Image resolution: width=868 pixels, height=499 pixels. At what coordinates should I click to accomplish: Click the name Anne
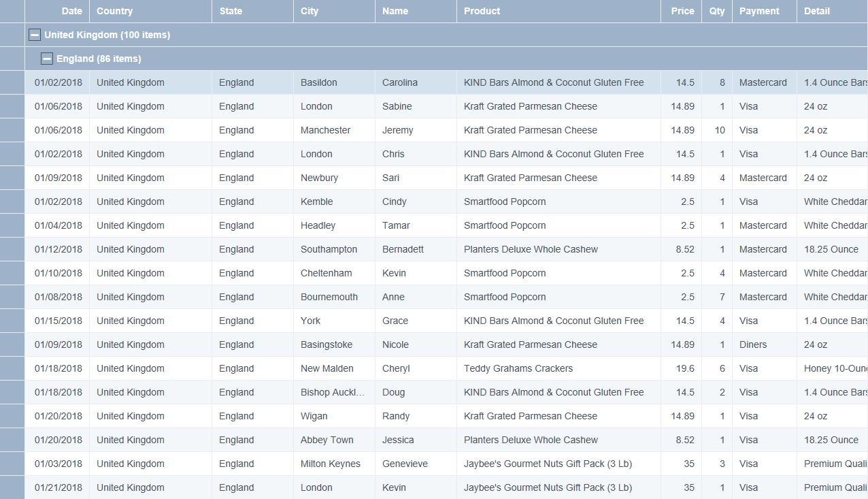tap(393, 297)
